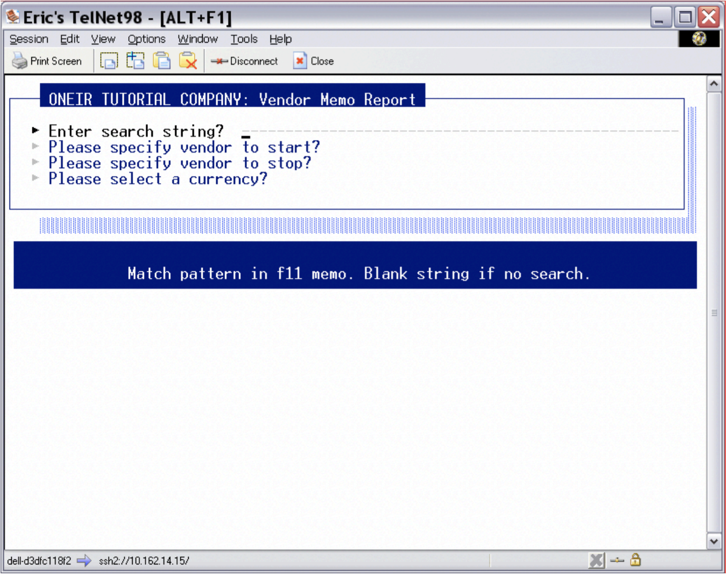Click the Print Screen toolbar button

point(47,61)
